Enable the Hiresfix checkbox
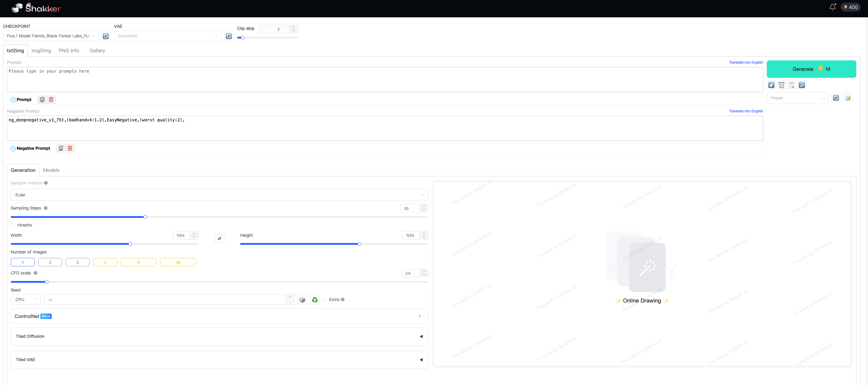 click(13, 225)
